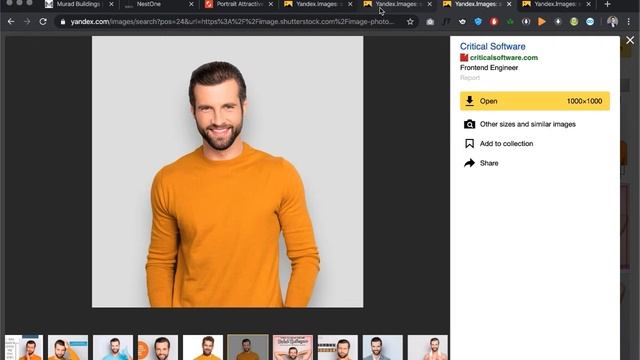
Task: Switch to the Murad Buildings Gmail tab
Action: (78, 4)
